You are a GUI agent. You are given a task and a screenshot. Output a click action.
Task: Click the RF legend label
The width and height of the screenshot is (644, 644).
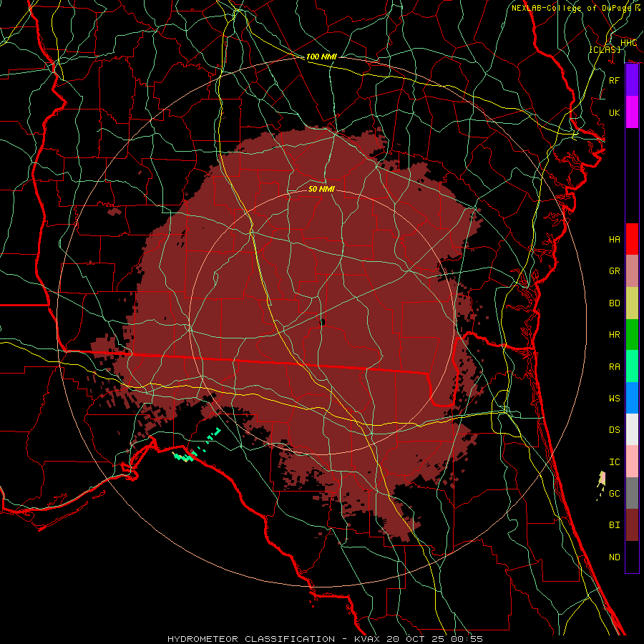coord(614,80)
